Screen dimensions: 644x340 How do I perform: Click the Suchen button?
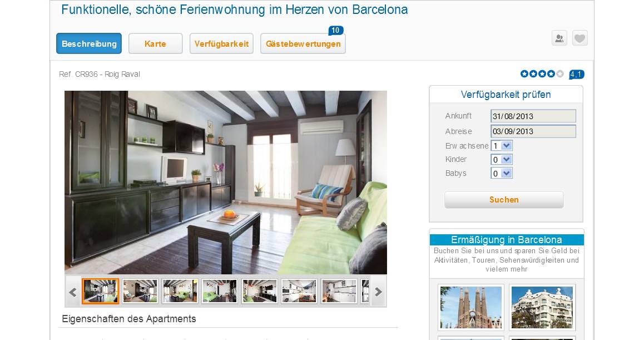tap(504, 200)
